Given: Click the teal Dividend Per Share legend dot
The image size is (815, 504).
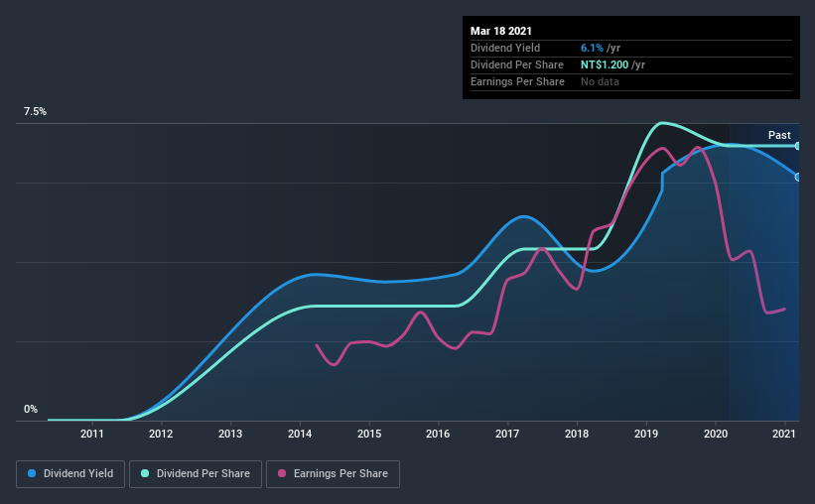Looking at the screenshot, I should tap(145, 473).
